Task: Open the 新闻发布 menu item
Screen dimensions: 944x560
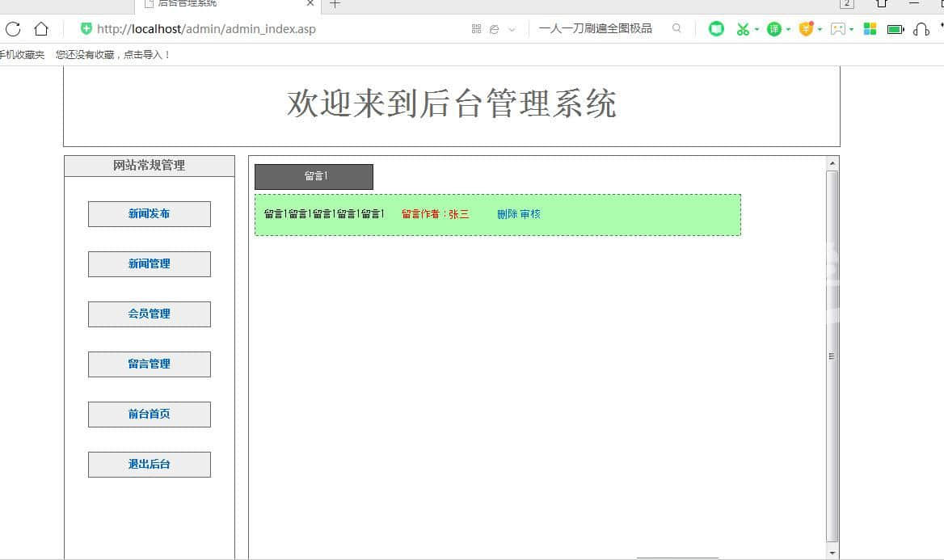Action: point(150,214)
